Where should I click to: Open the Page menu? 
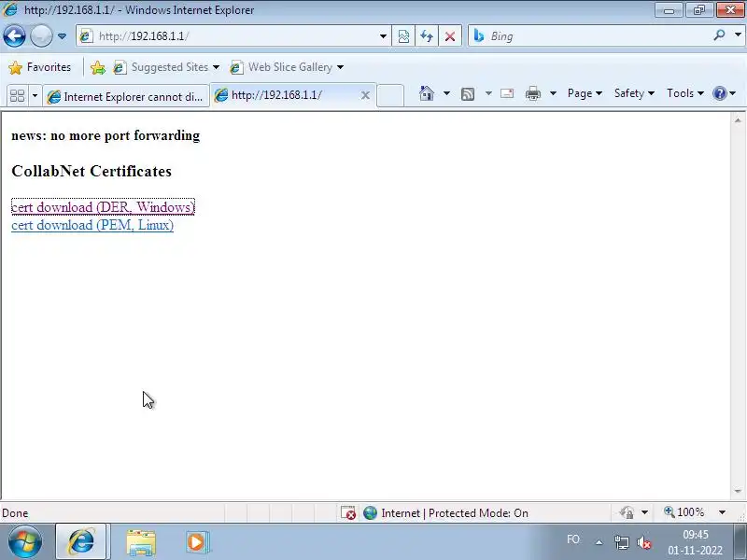[x=585, y=93]
